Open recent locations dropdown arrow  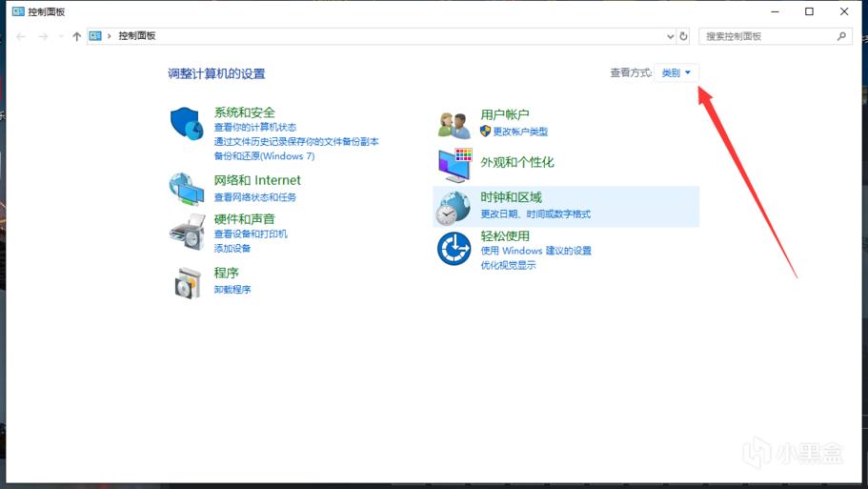[60, 36]
